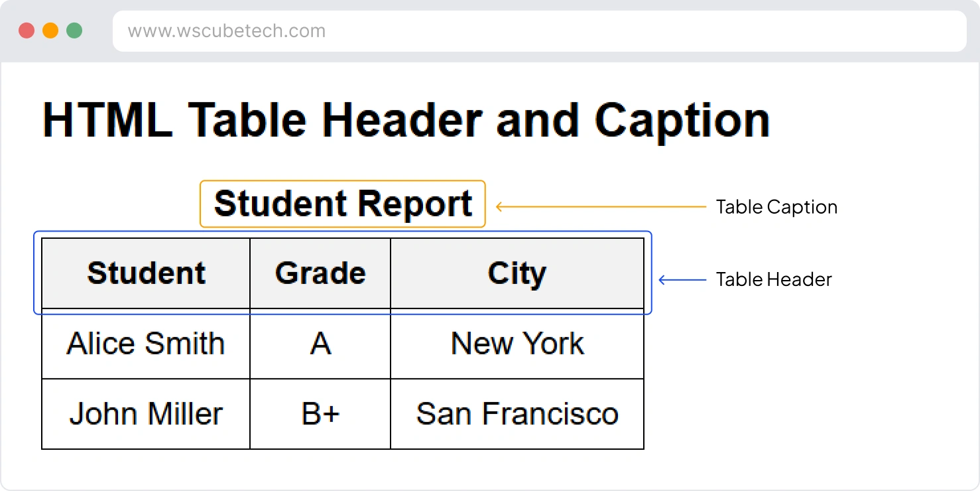Select the B+ grade cell
The height and width of the screenshot is (491, 980).
320,414
